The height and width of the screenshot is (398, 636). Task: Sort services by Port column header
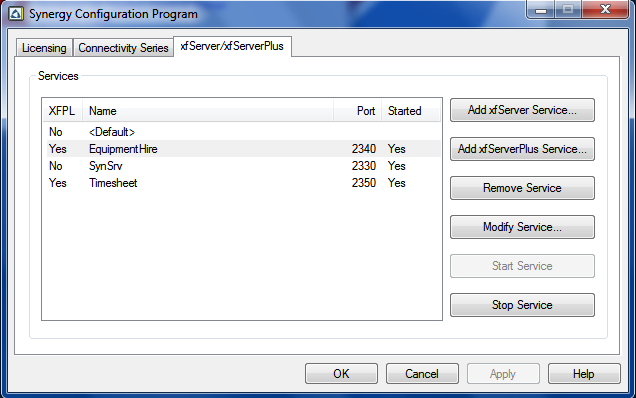[357, 111]
